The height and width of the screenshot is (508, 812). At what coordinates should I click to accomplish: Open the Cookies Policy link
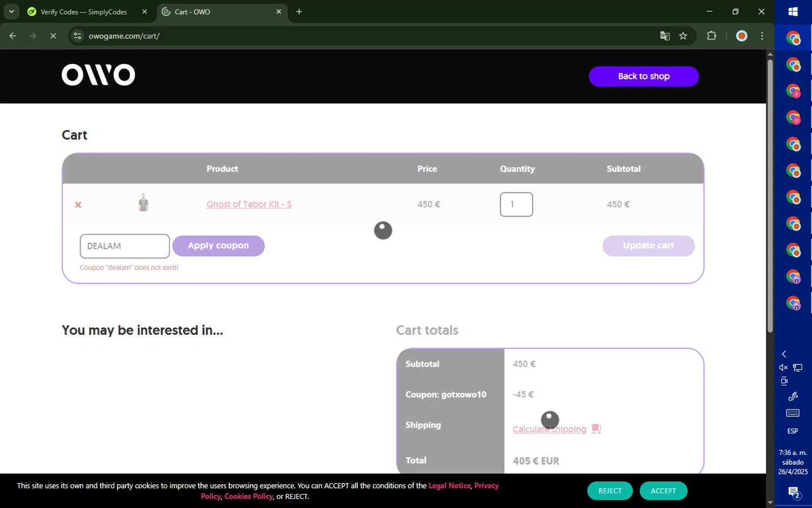(248, 497)
